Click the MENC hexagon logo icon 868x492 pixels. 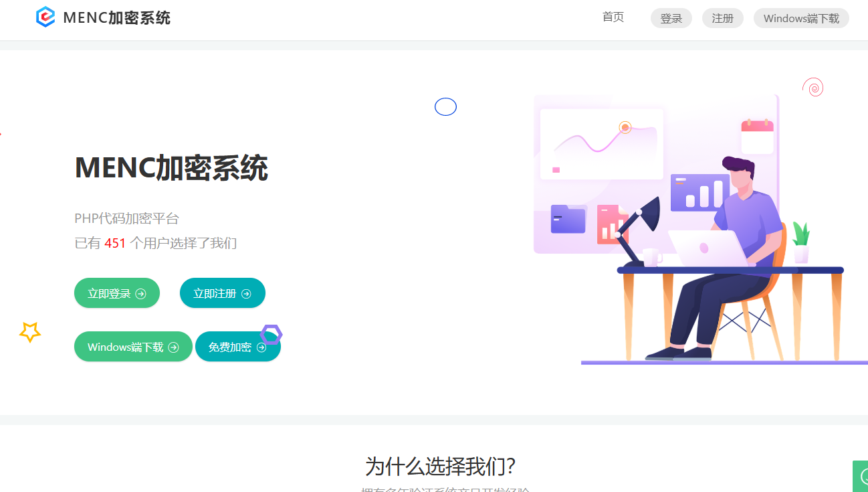45,17
